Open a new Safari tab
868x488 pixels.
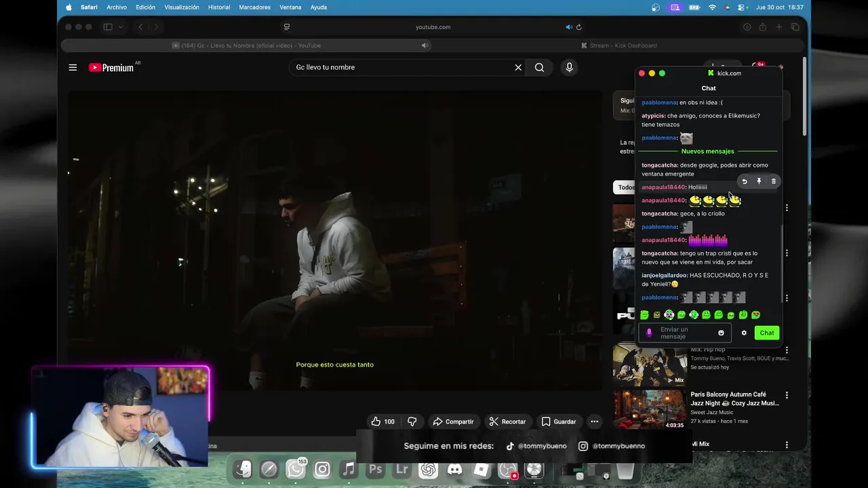coord(779,27)
